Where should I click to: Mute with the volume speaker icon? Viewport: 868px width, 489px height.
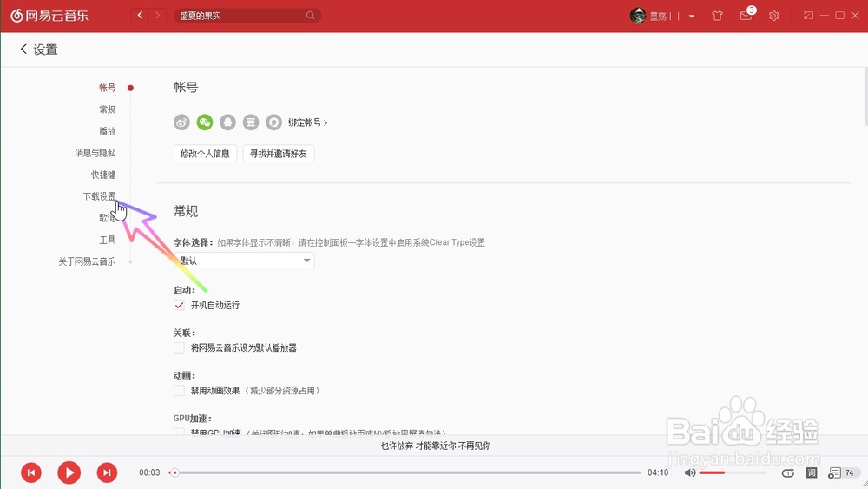point(690,472)
